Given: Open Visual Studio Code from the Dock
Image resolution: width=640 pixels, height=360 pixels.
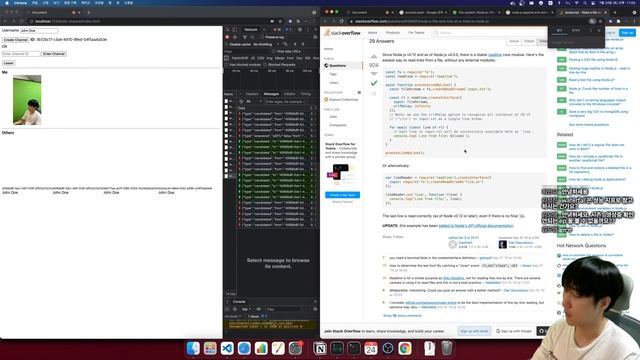Looking at the screenshot, I should (x=227, y=348).
